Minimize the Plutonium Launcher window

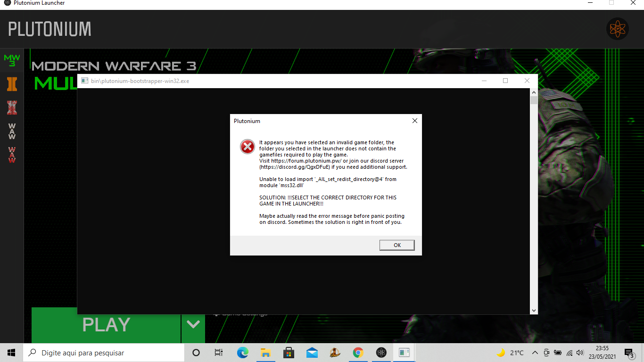point(590,3)
